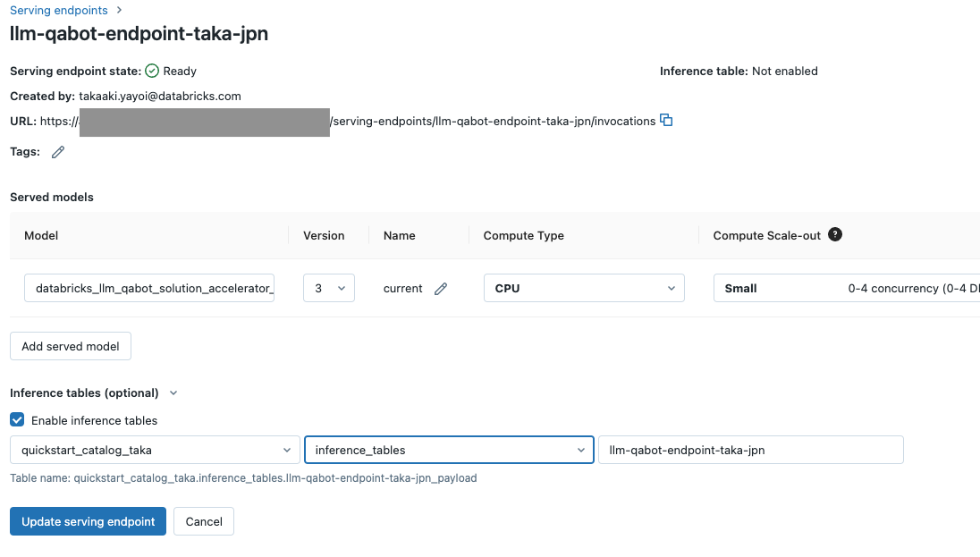The width and height of the screenshot is (980, 557).
Task: Click Add served model button
Action: point(71,346)
